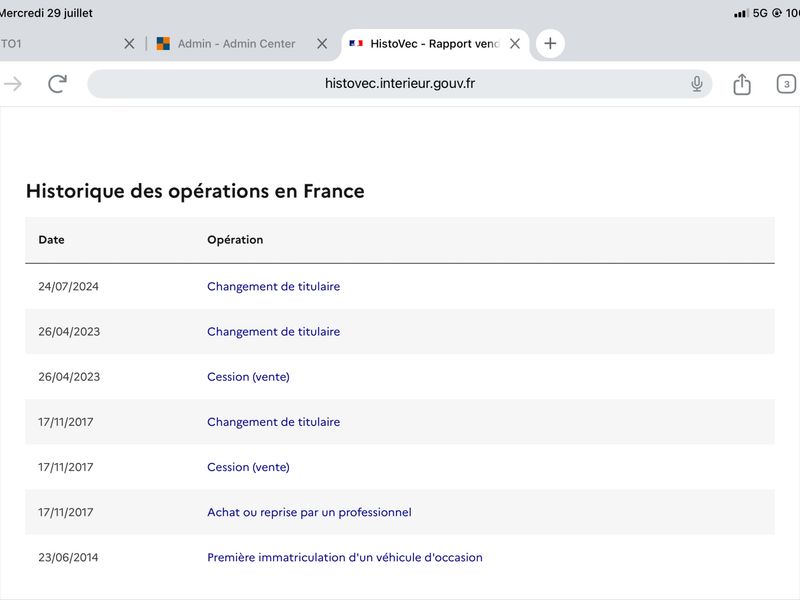The image size is (800, 600).
Task: Click the Opération column header
Action: pos(235,240)
